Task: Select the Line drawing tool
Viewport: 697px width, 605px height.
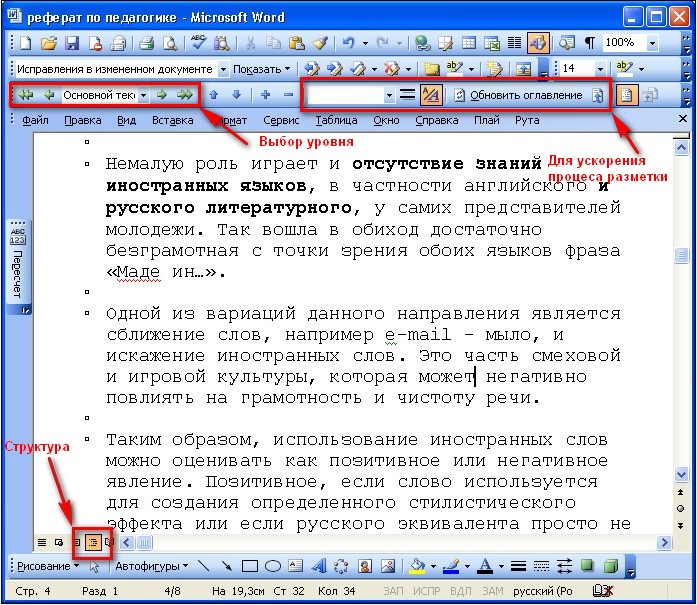Action: (x=203, y=566)
